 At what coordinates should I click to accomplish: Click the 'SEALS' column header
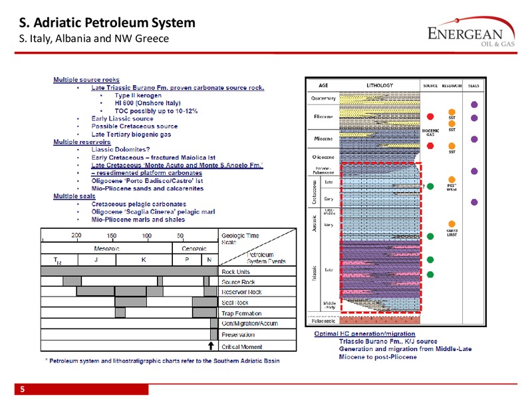point(473,86)
